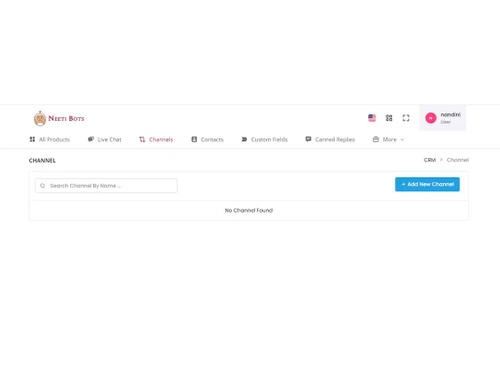500x375 pixels.
Task: Open Custom Fields section
Action: click(x=264, y=139)
